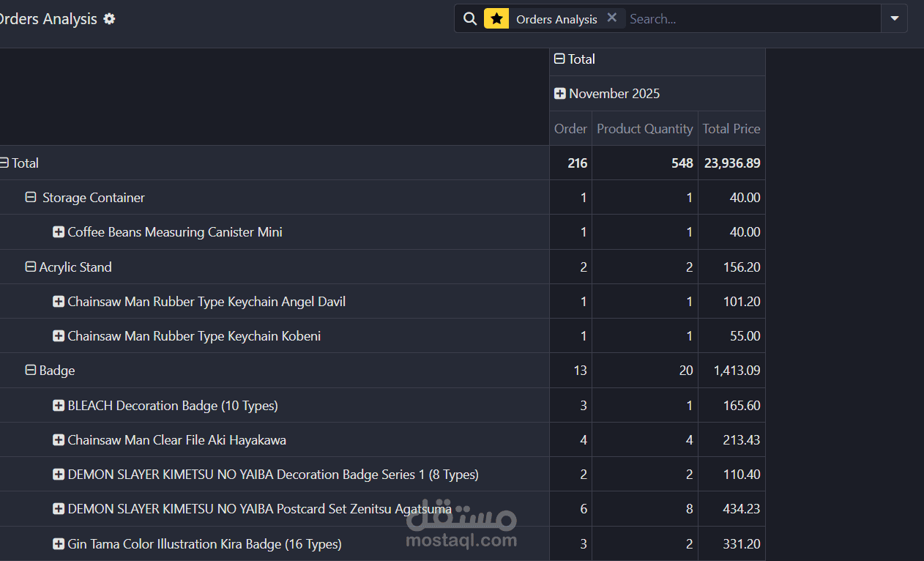This screenshot has width=924, height=561.
Task: Collapse the Badge group
Action: (x=31, y=371)
